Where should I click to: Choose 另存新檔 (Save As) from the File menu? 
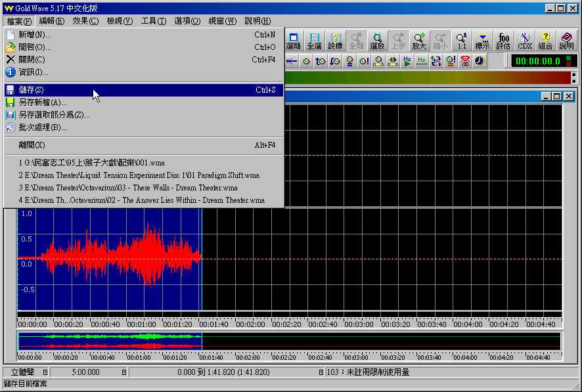pyautogui.click(x=43, y=102)
